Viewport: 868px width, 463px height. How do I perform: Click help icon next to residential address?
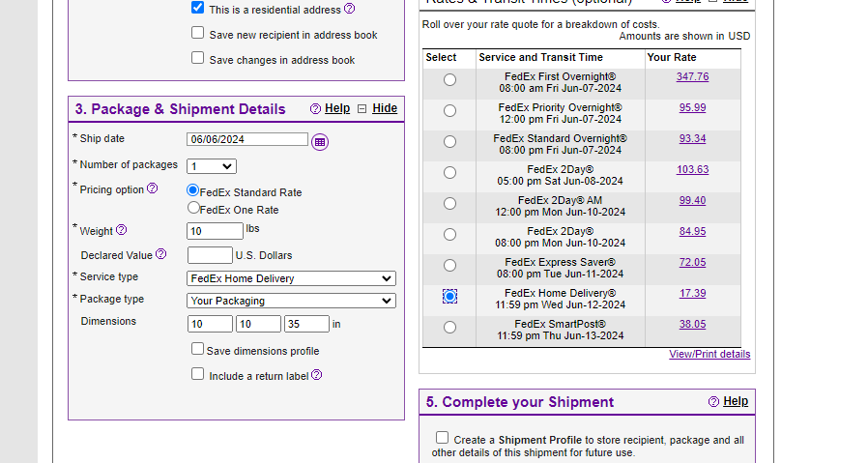pos(349,9)
